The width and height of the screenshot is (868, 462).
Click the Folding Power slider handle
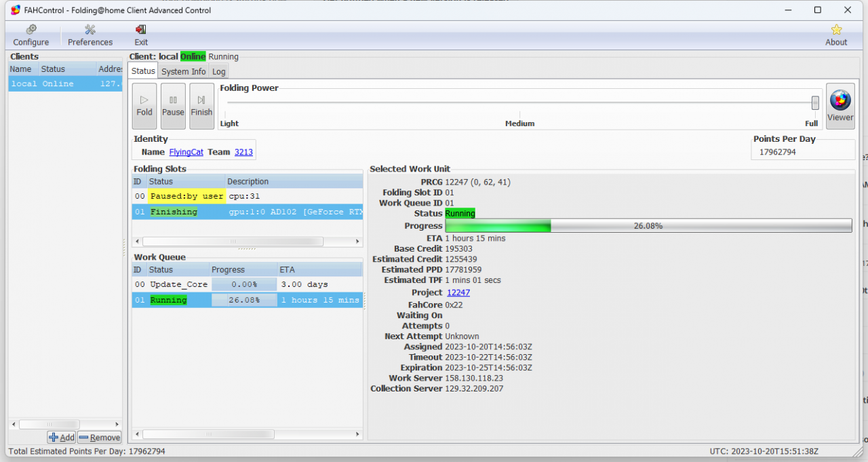pyautogui.click(x=815, y=102)
